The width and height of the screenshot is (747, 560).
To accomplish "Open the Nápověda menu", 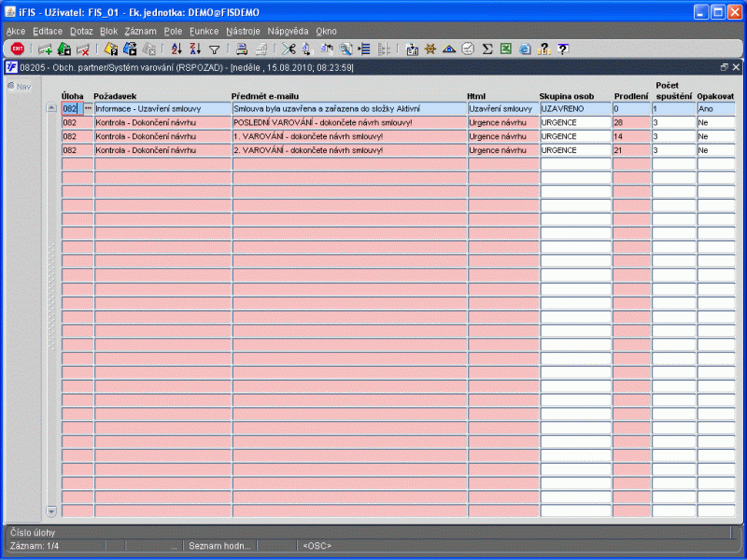I will [288, 32].
